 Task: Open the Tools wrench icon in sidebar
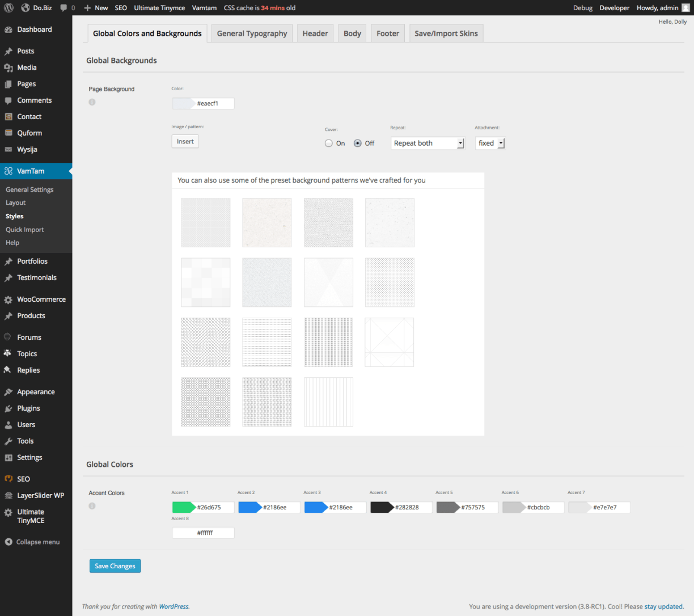coord(9,441)
